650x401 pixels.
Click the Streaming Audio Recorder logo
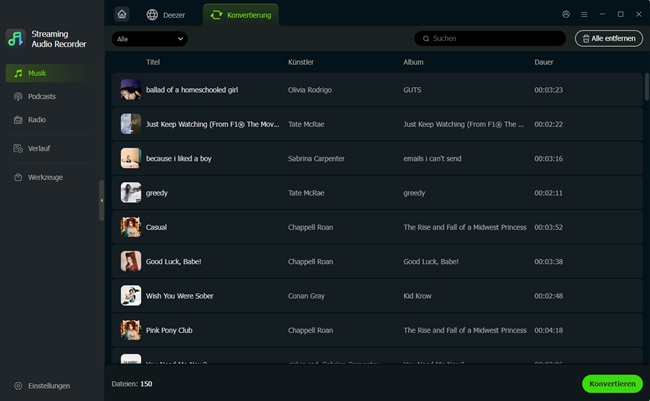[16, 39]
